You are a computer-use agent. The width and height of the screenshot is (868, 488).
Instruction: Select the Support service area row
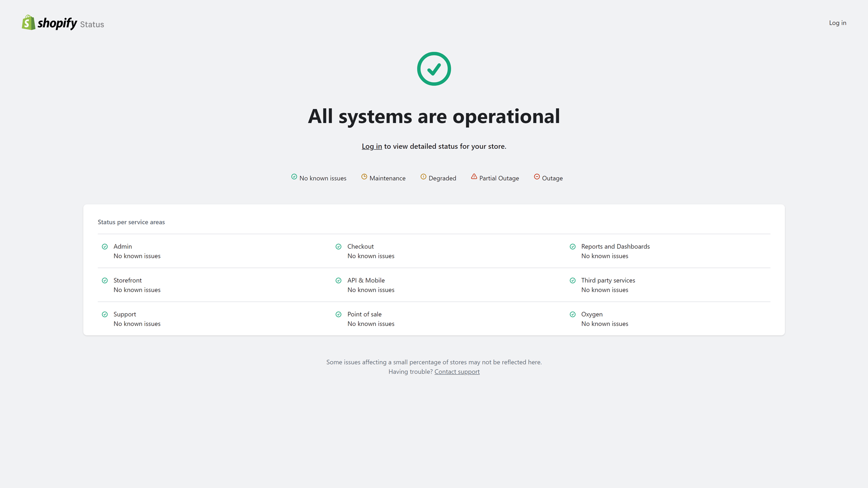click(x=125, y=314)
